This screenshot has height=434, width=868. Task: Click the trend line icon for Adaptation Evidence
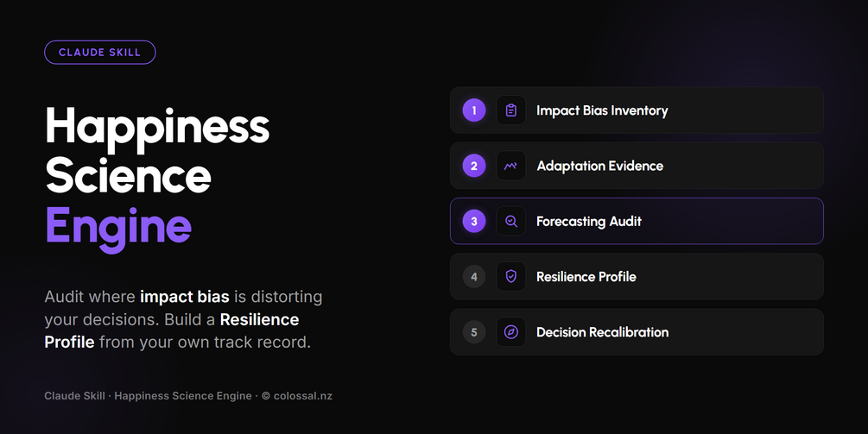coord(511,166)
